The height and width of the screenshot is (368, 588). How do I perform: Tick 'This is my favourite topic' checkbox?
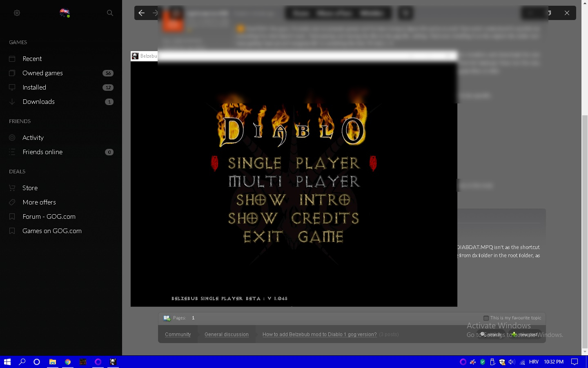tap(486, 318)
